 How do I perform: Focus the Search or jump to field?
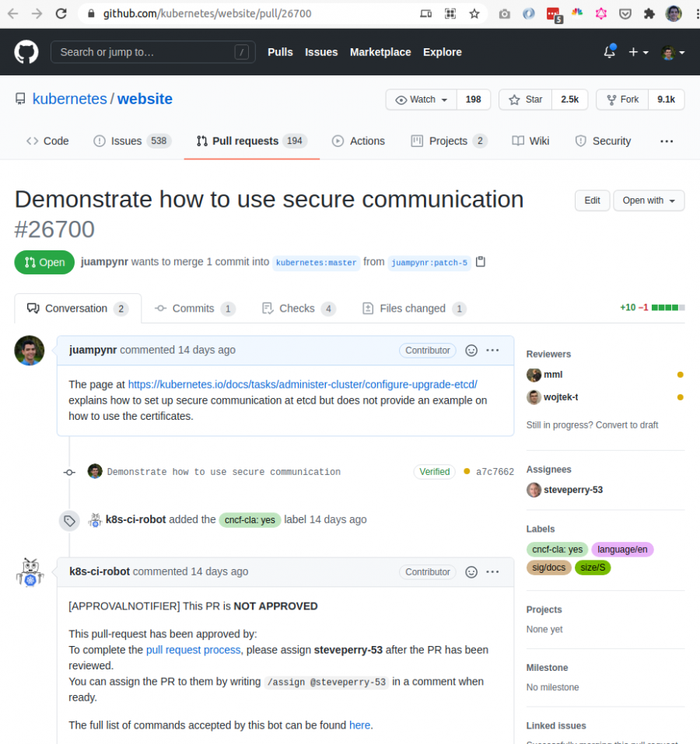click(152, 52)
